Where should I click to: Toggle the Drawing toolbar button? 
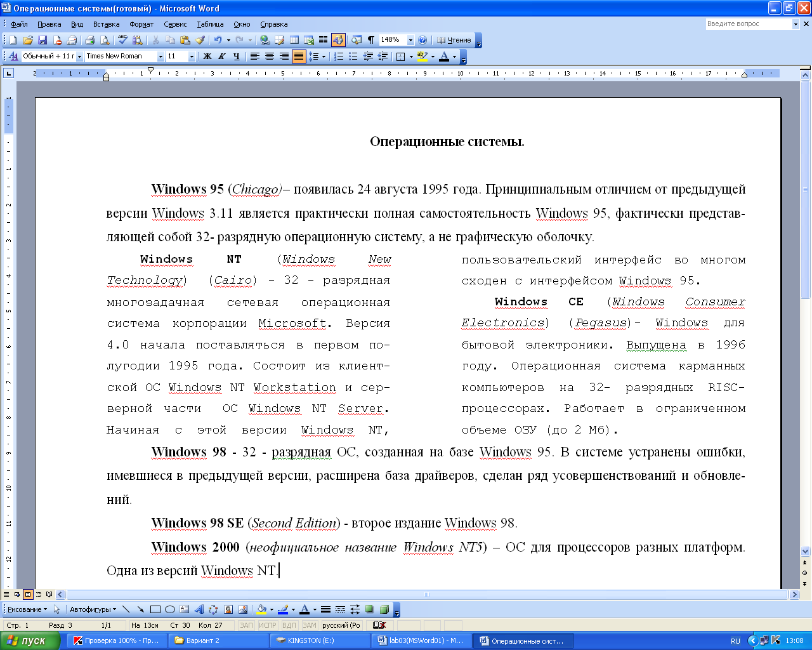pos(338,40)
